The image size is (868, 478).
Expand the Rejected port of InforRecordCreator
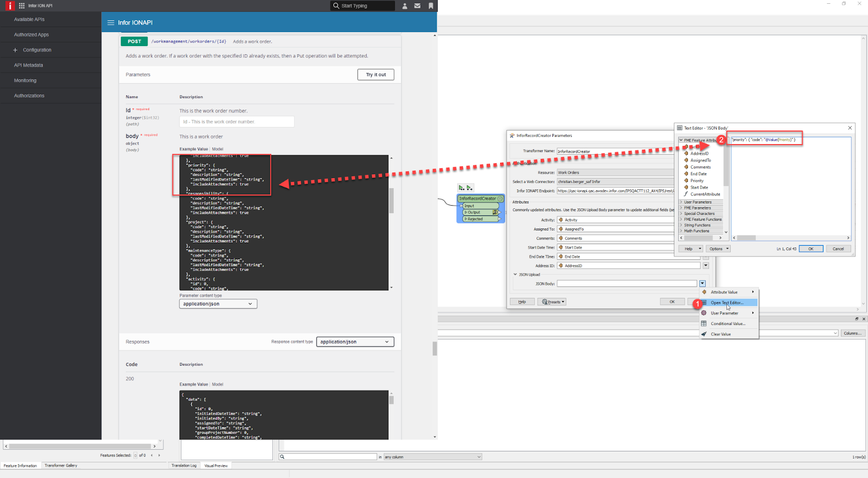point(466,219)
